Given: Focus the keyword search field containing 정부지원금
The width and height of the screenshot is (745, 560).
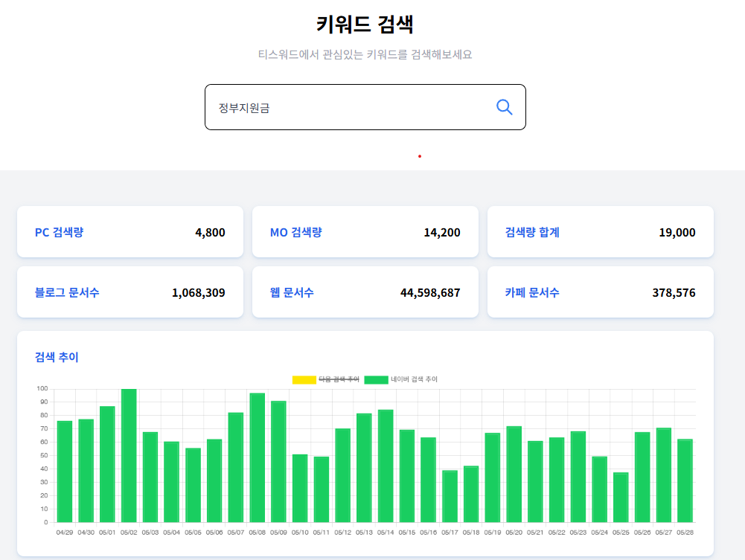Looking at the screenshot, I should click(x=365, y=107).
